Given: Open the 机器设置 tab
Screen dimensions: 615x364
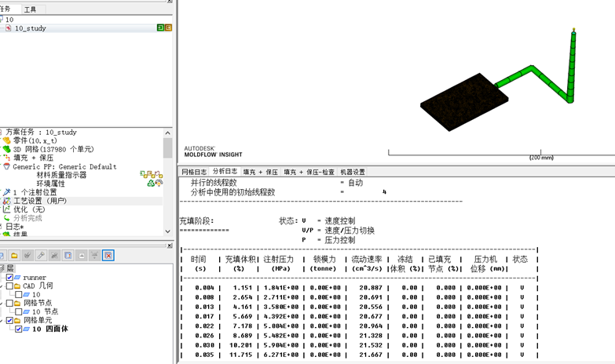Looking at the screenshot, I should tap(353, 172).
